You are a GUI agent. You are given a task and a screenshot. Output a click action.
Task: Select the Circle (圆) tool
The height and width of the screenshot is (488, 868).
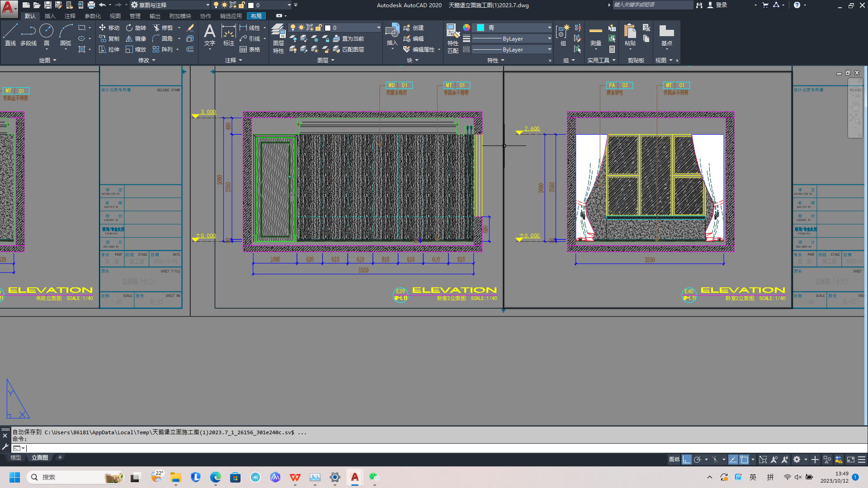pos(47,35)
